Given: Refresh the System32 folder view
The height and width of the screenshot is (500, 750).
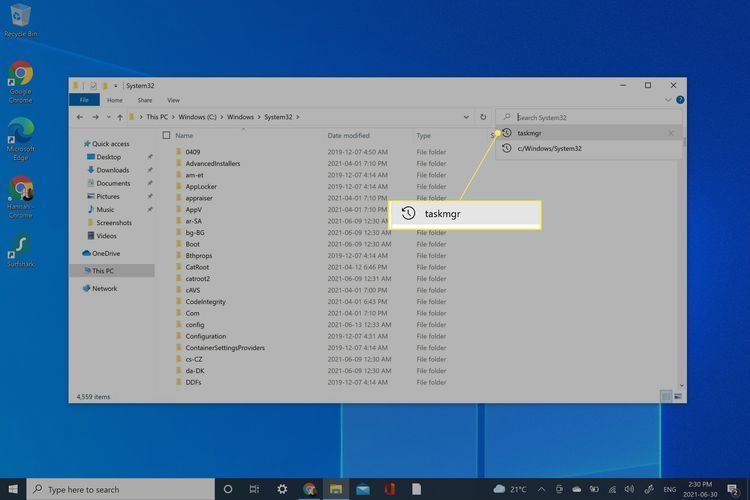Looking at the screenshot, I should tap(483, 117).
